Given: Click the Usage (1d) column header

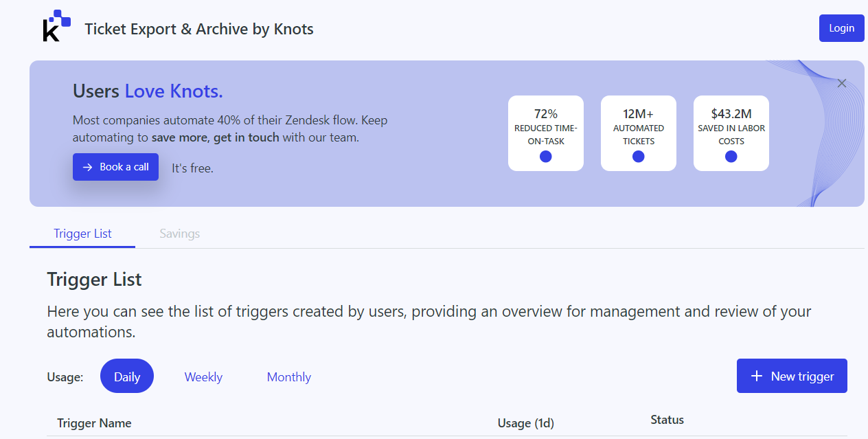Looking at the screenshot, I should (x=526, y=423).
